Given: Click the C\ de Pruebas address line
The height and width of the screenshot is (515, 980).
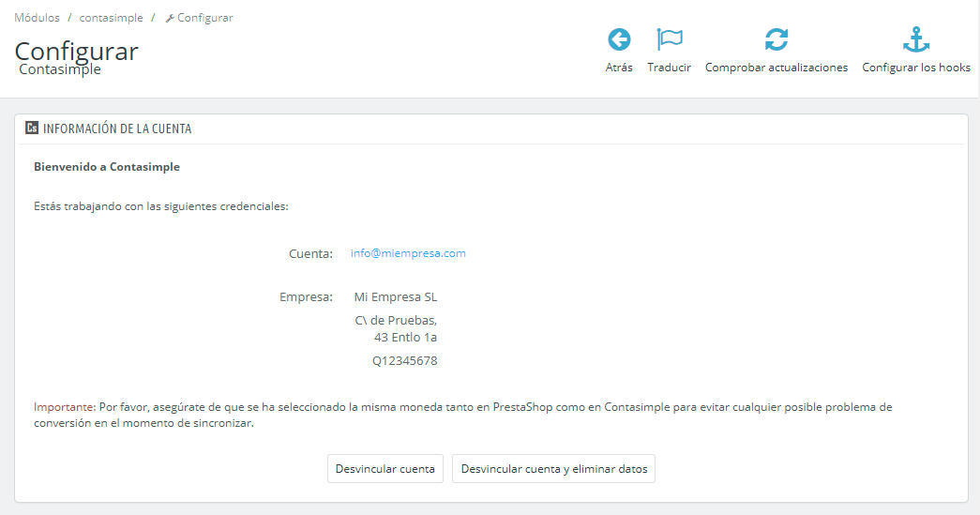Looking at the screenshot, I should pyautogui.click(x=397, y=321).
